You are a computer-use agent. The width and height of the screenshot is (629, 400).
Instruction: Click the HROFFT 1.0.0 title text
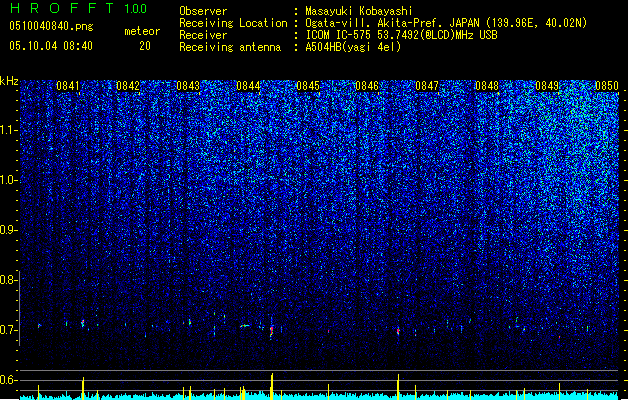79,8
